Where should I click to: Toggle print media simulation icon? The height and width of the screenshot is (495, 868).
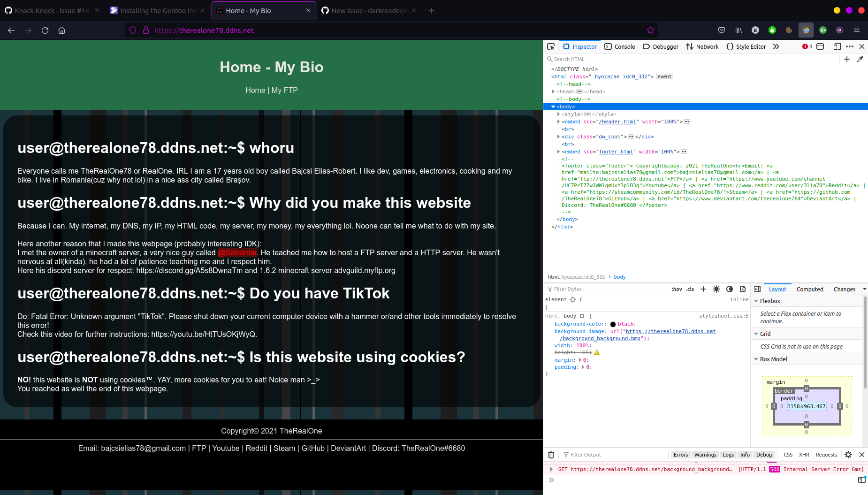click(743, 289)
